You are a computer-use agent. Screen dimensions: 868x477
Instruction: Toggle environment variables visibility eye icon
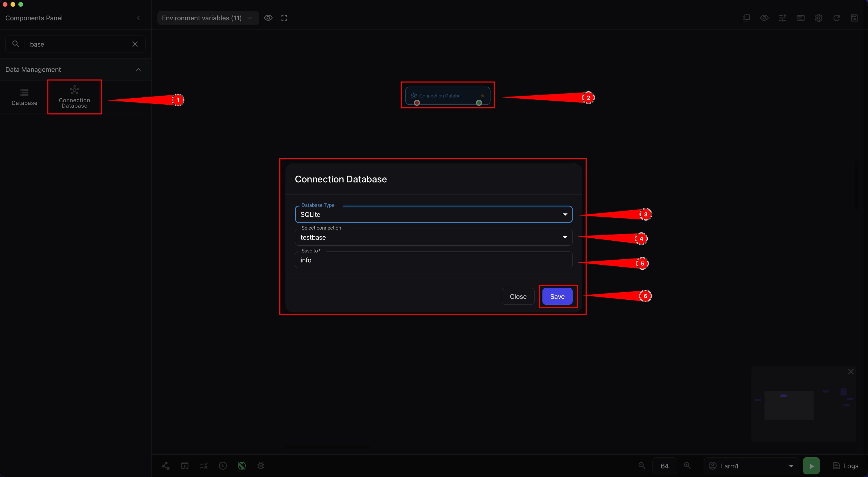click(x=268, y=18)
